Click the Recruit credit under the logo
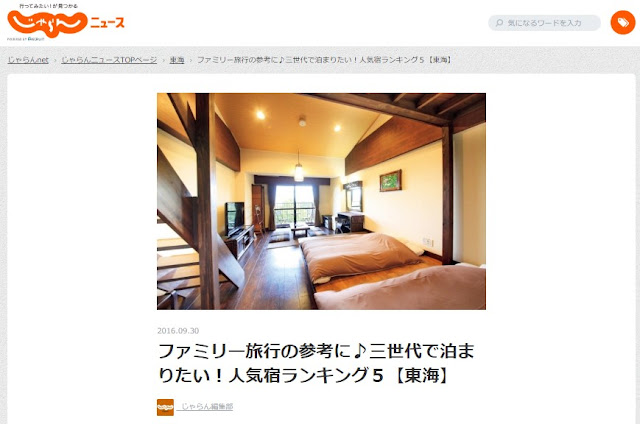The image size is (640, 424). [26, 39]
